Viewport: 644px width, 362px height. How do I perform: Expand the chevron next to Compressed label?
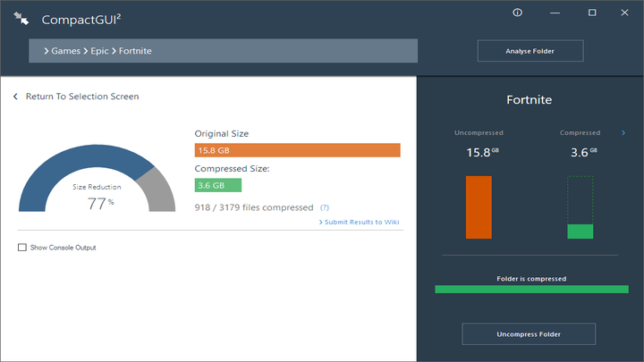(623, 133)
